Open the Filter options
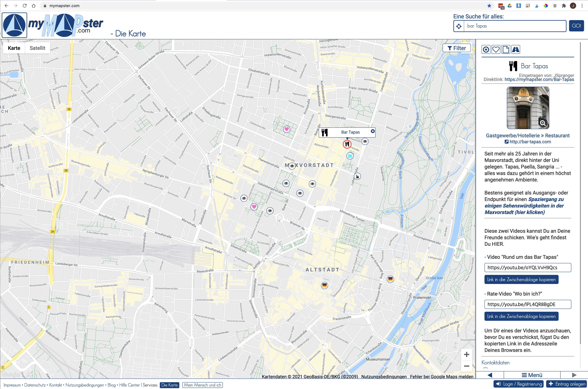 point(457,48)
